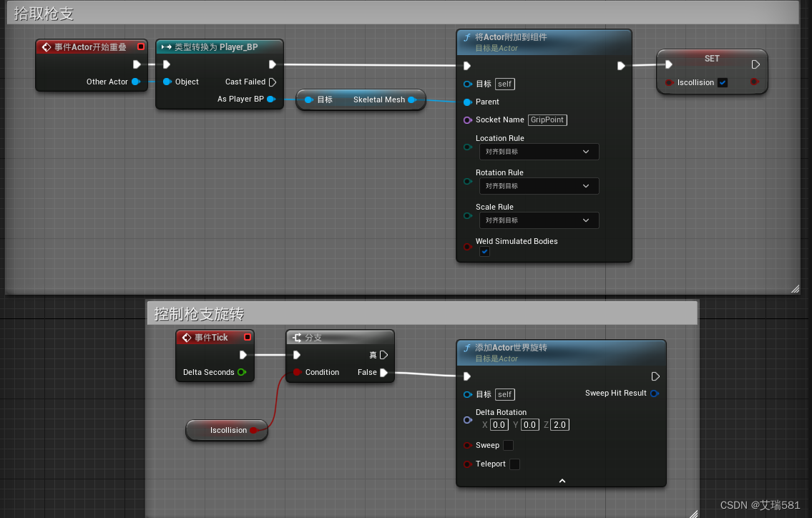Viewport: 812px width, 518px height.
Task: Click exec output pin of 将Actor附加到组件 node
Action: [x=621, y=66]
